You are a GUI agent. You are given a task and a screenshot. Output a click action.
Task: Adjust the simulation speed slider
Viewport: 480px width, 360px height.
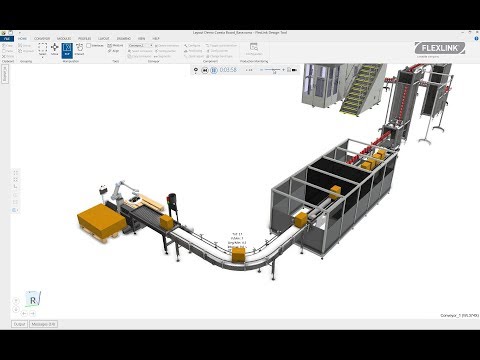click(272, 70)
